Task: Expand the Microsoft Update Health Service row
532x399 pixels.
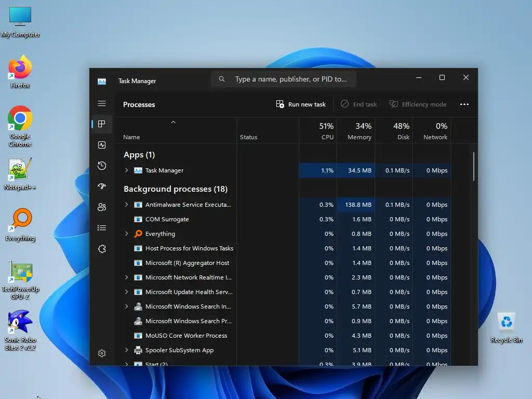Action: 127,292
